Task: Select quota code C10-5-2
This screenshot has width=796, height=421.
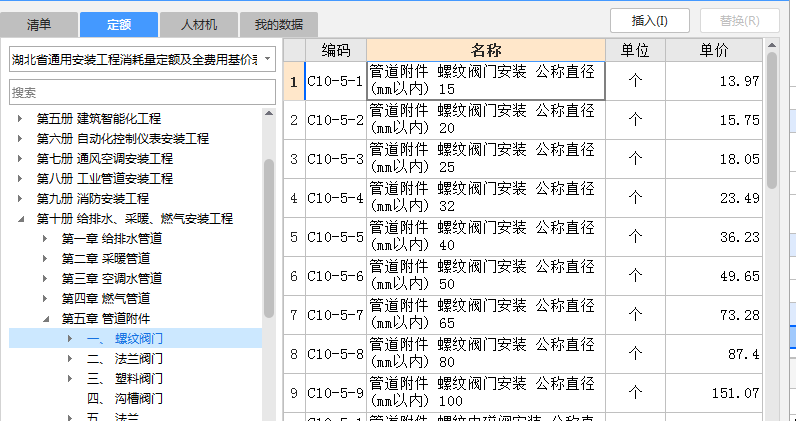Action: (x=336, y=120)
